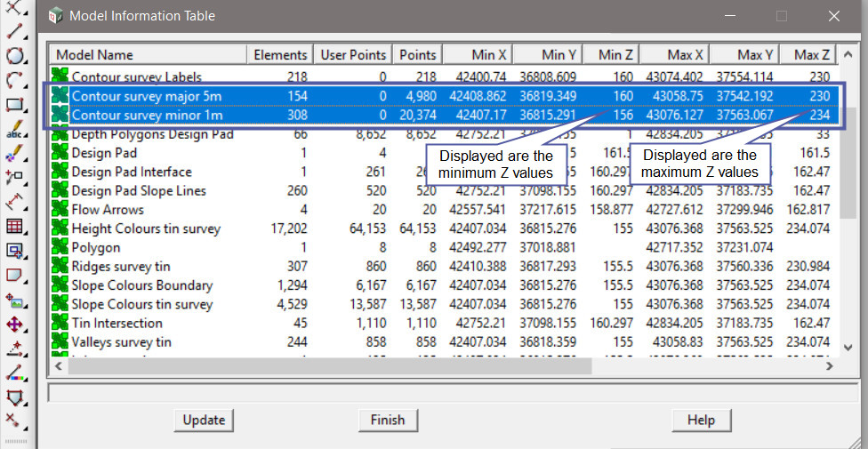The height and width of the screenshot is (449, 868).
Task: Select the circle tool in left toolbar
Action: (14, 57)
